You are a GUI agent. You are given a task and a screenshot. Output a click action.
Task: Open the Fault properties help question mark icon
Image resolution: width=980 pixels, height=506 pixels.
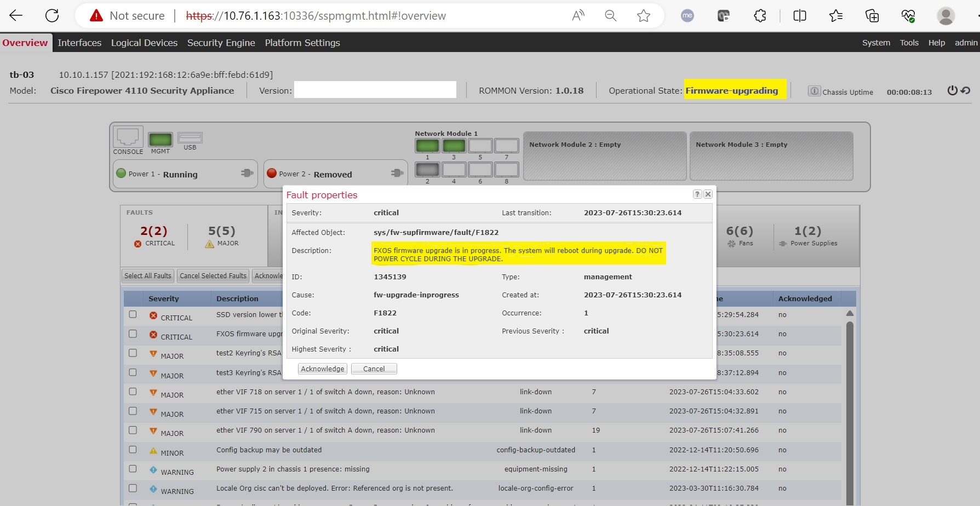pos(697,194)
